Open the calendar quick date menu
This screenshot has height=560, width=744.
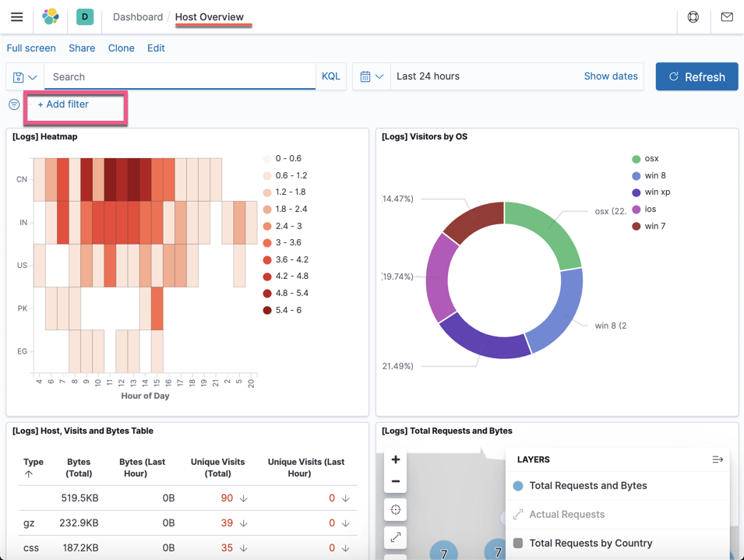click(372, 76)
